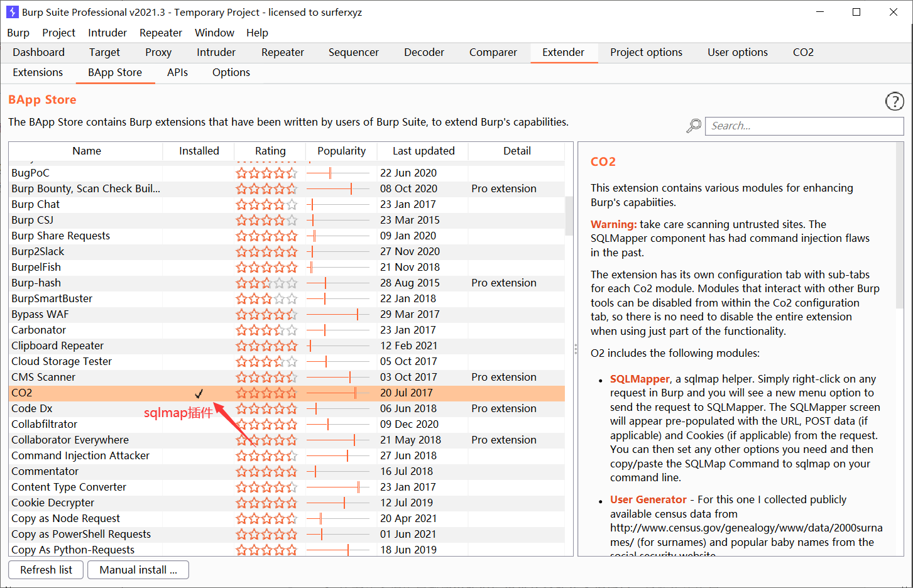Viewport: 913px width, 588px height.
Task: Click the CO2 title in detail panel
Action: (603, 161)
